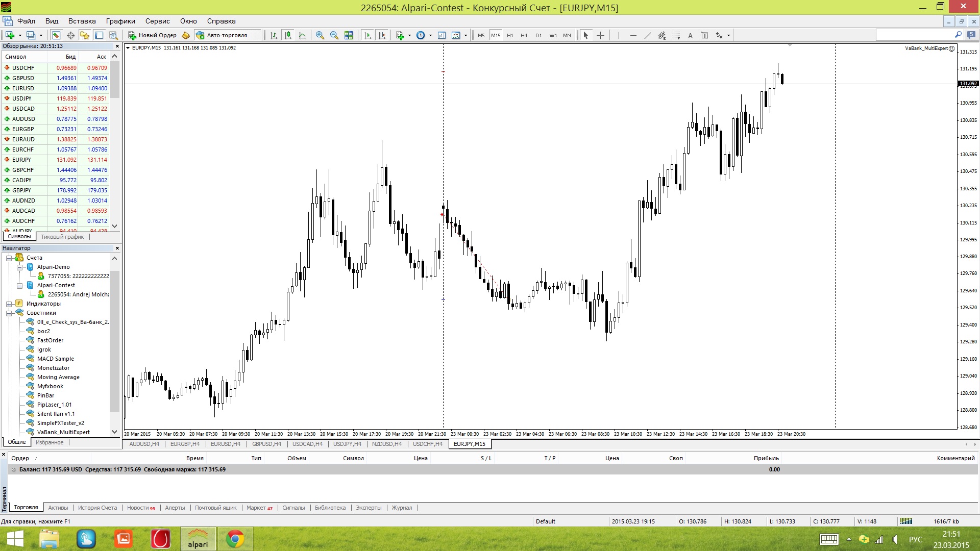Toggle the Data Window crosshair-circle icon
The width and height of the screenshot is (980, 551).
pyautogui.click(x=70, y=35)
